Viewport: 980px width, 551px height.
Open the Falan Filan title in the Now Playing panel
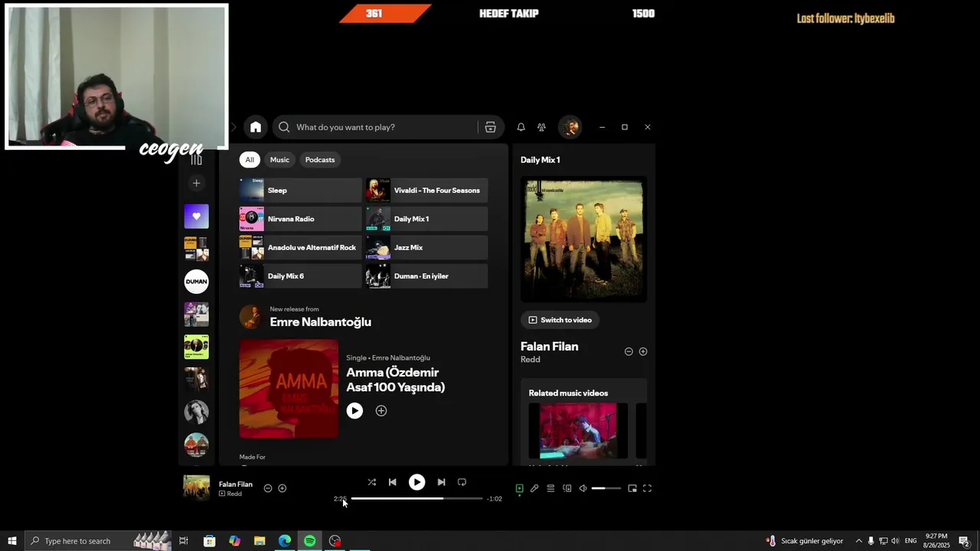click(550, 347)
